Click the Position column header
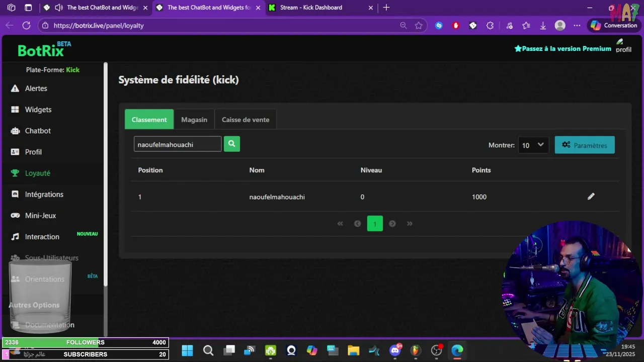The height and width of the screenshot is (362, 644). [150, 170]
